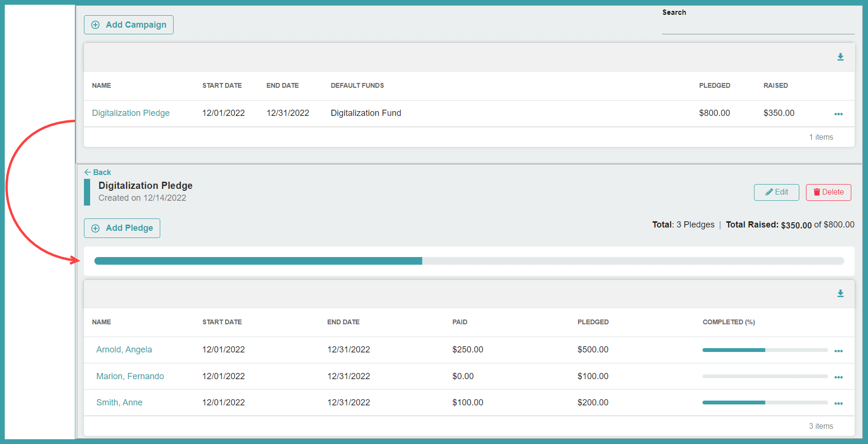Select the $100.00 pledged by Marion
868x444 pixels.
pyautogui.click(x=593, y=376)
